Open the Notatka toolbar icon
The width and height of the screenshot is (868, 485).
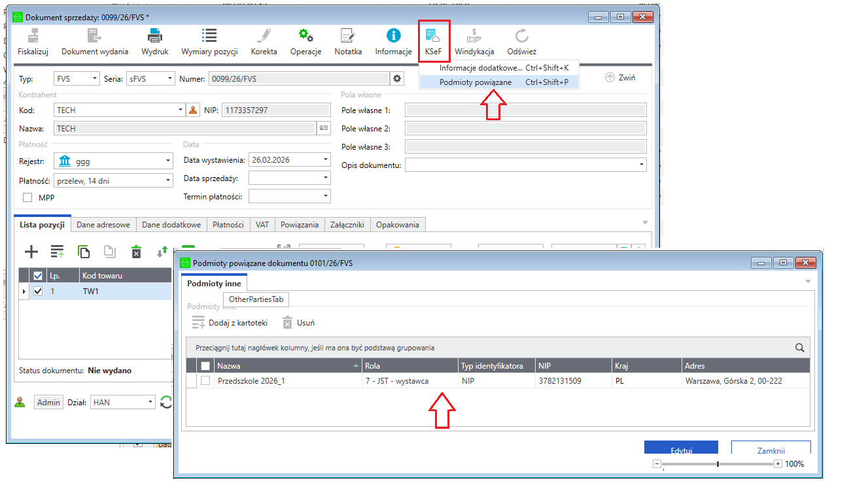tap(348, 37)
